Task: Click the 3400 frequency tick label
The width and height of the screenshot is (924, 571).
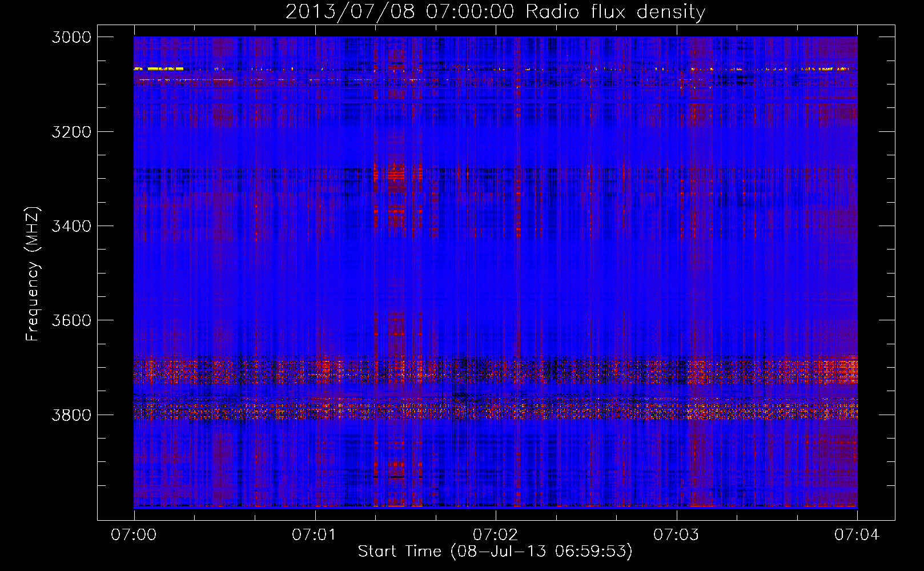Action: (x=71, y=226)
